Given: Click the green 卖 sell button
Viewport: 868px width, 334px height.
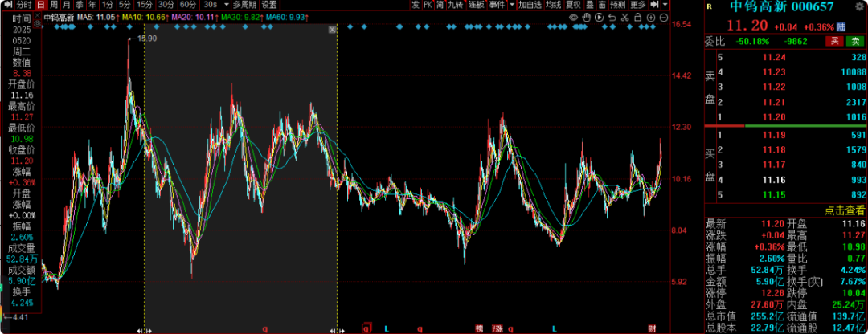Looking at the screenshot, I should tap(856, 41).
